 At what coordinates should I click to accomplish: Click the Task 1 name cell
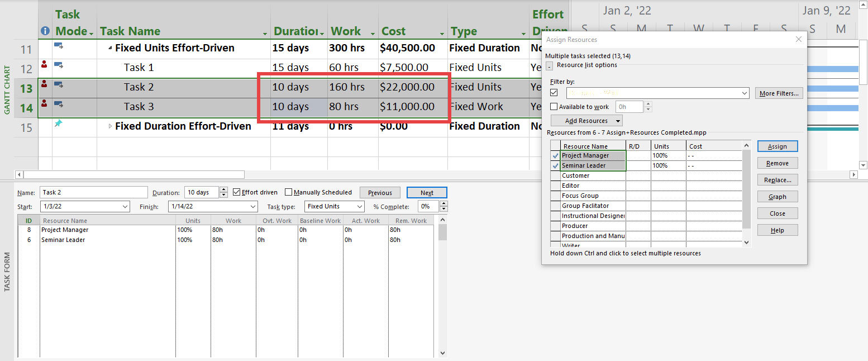coord(184,68)
